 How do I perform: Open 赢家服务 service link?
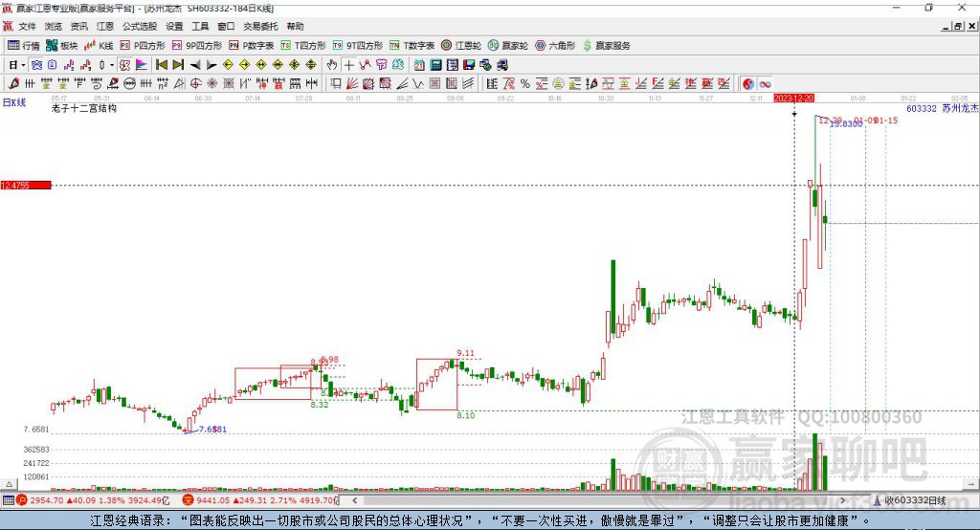click(x=606, y=46)
